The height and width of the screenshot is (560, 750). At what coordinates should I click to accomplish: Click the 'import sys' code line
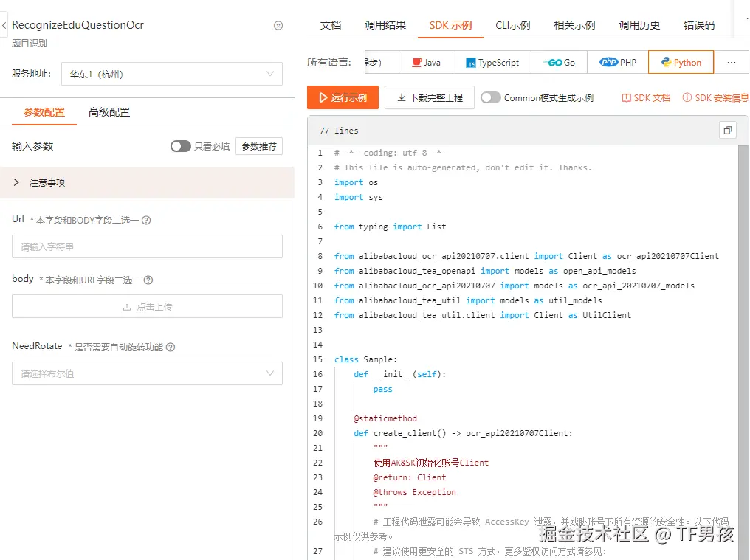[358, 197]
